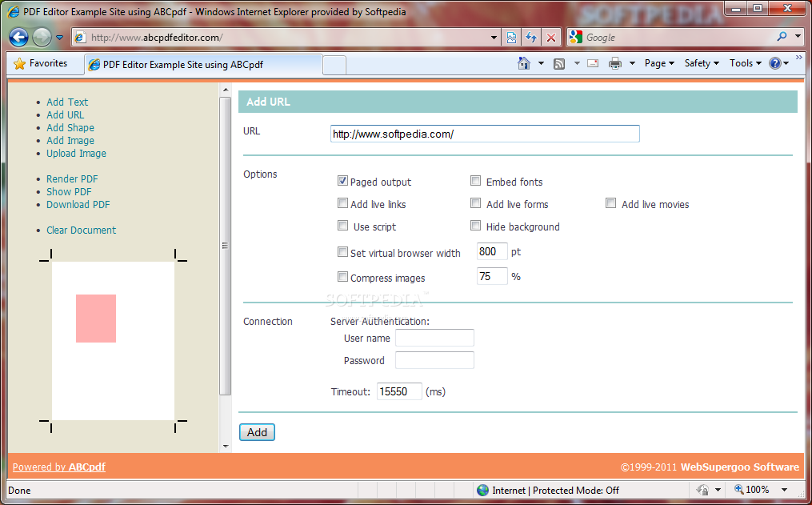Open the Safety menu
This screenshot has width=812, height=505.
pyautogui.click(x=702, y=63)
